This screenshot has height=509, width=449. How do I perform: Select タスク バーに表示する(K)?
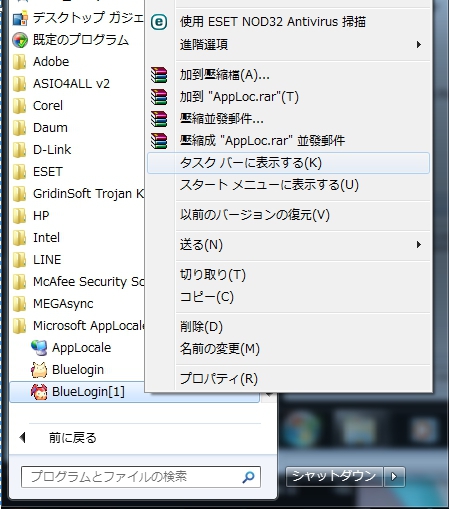[288, 163]
